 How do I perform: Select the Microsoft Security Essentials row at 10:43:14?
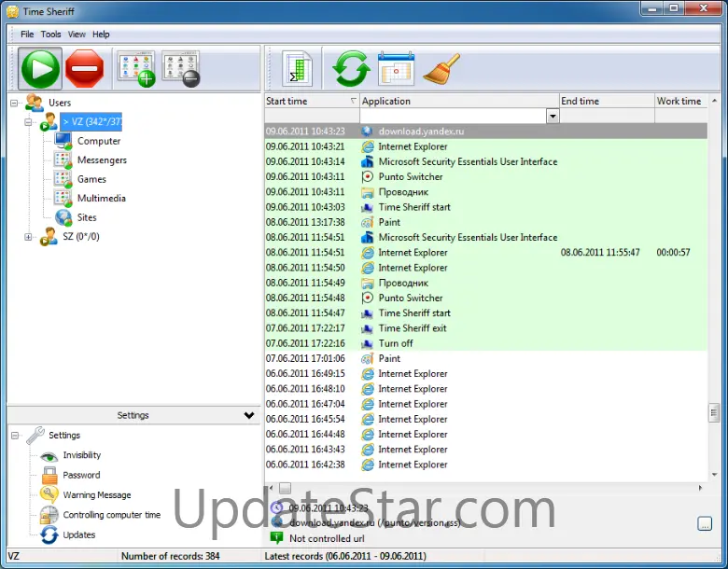point(486,161)
